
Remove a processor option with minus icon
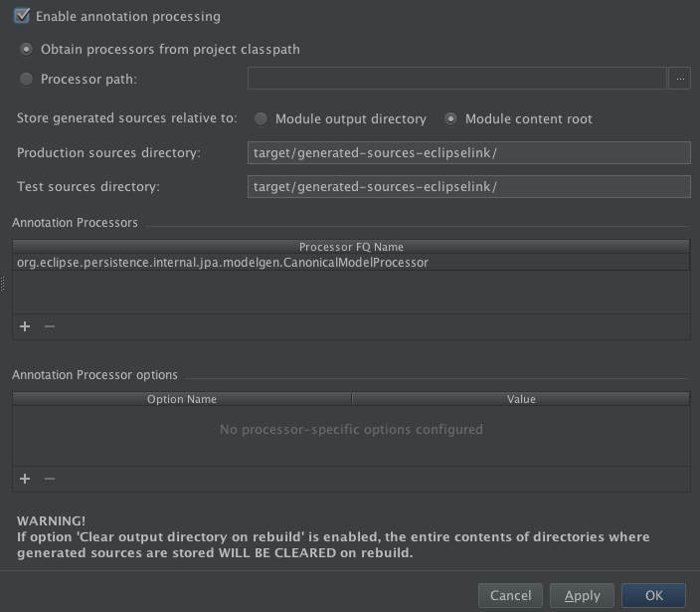50,479
